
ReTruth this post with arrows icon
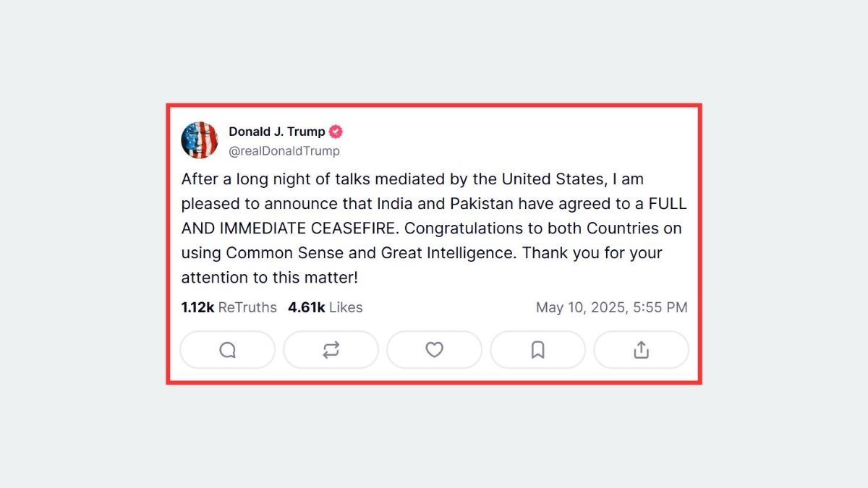tap(331, 350)
